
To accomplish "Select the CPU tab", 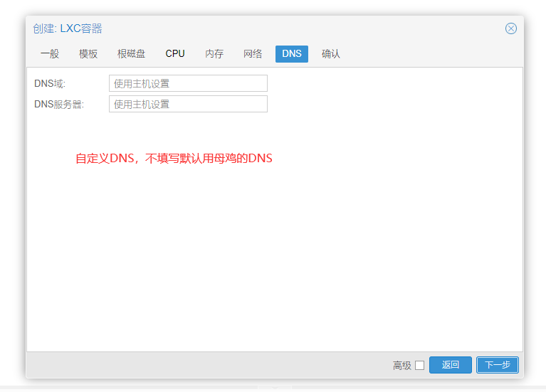I will pyautogui.click(x=175, y=54).
